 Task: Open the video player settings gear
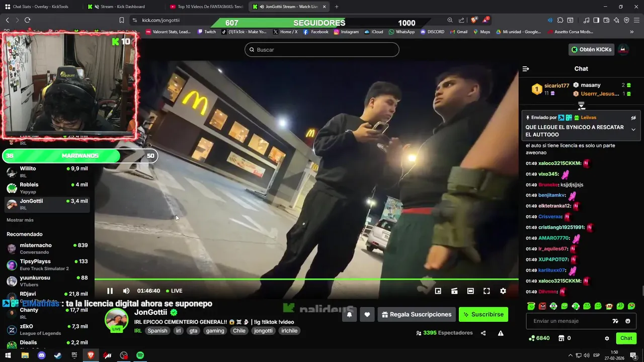(503, 291)
